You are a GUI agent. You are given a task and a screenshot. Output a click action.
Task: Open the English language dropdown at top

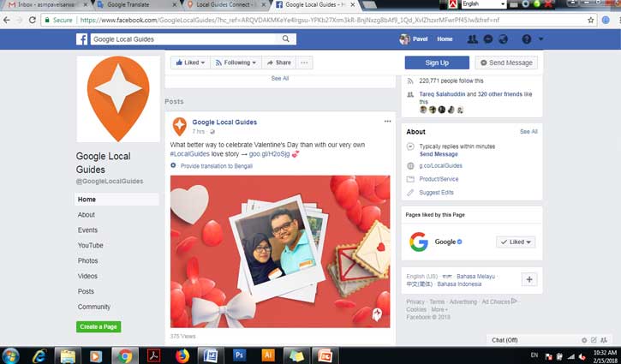(x=484, y=4)
